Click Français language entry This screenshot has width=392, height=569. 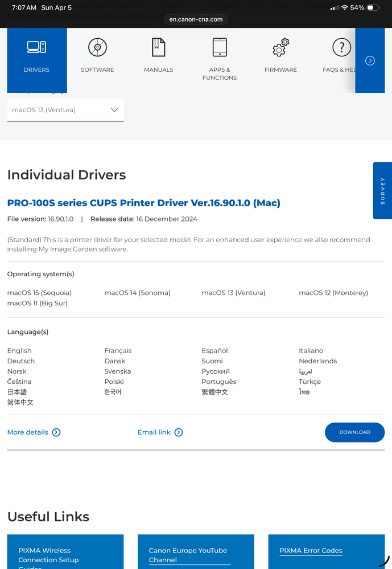118,350
